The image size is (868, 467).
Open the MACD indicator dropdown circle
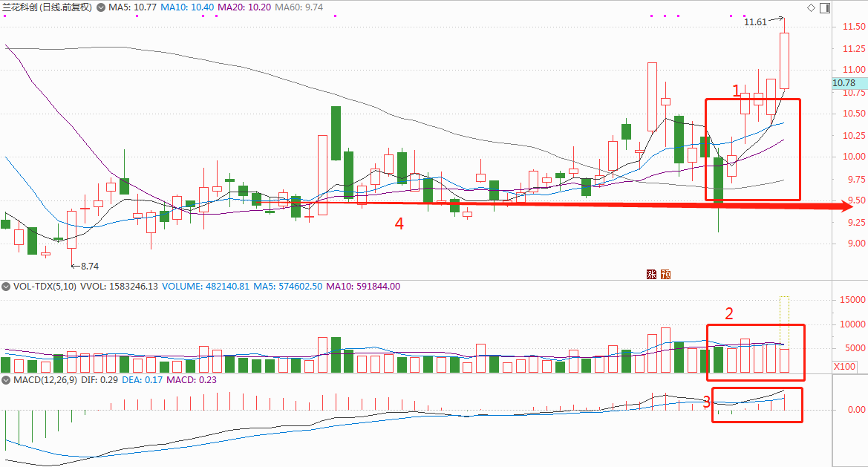[6, 380]
